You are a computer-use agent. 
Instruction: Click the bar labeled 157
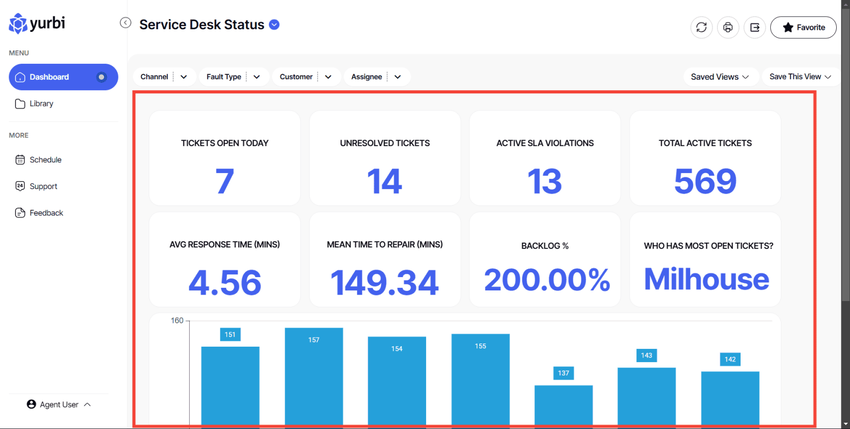point(314,376)
